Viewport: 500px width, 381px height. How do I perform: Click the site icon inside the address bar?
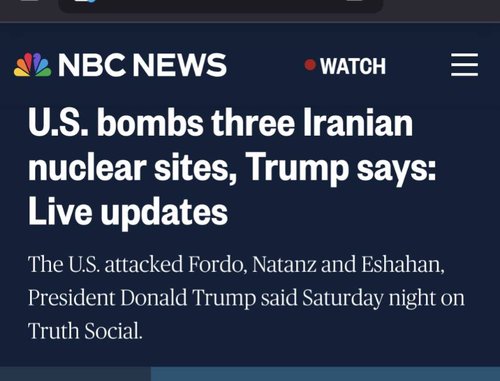(86, 1)
